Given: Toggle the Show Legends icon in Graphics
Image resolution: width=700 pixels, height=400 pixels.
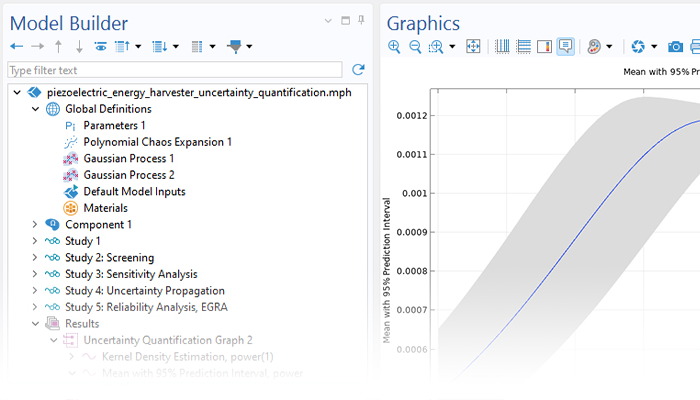Looking at the screenshot, I should point(544,46).
